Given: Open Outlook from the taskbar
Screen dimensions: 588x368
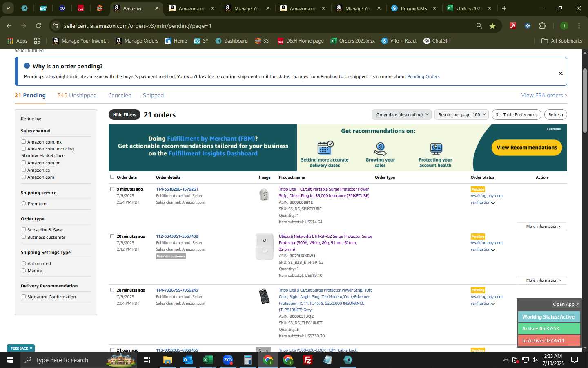Looking at the screenshot, I should (x=187, y=360).
